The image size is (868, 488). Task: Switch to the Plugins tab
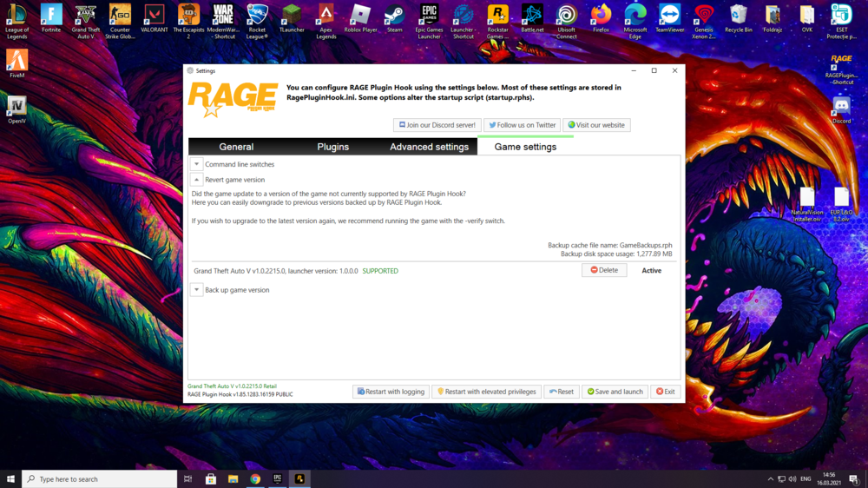[x=332, y=147]
